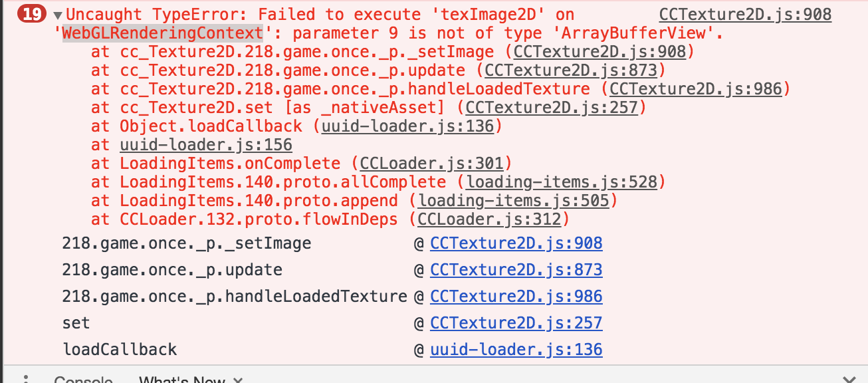
Task: Click the highlighted WebGLRenderingContext text
Action: 163,33
